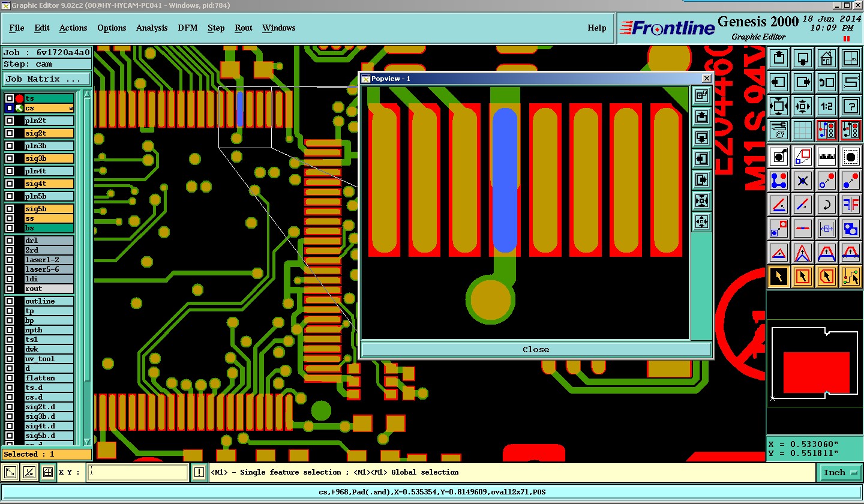
Task: Click the delete feature X icon
Action: tap(803, 180)
